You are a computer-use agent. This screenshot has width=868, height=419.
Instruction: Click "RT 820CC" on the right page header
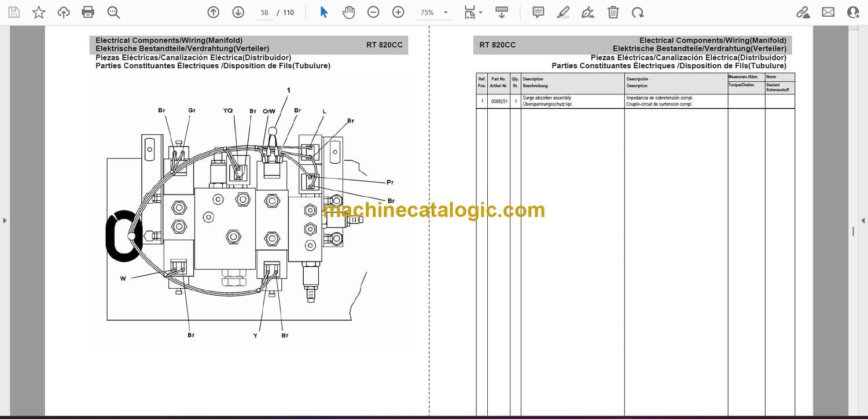click(x=497, y=45)
